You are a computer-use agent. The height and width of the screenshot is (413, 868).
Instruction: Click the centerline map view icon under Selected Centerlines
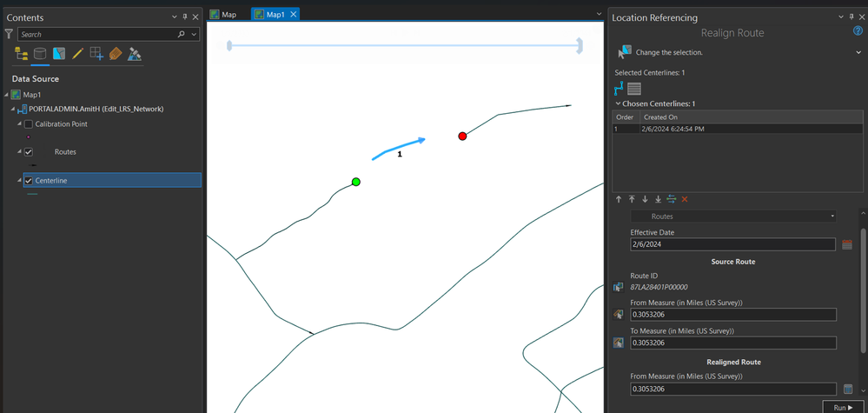619,88
